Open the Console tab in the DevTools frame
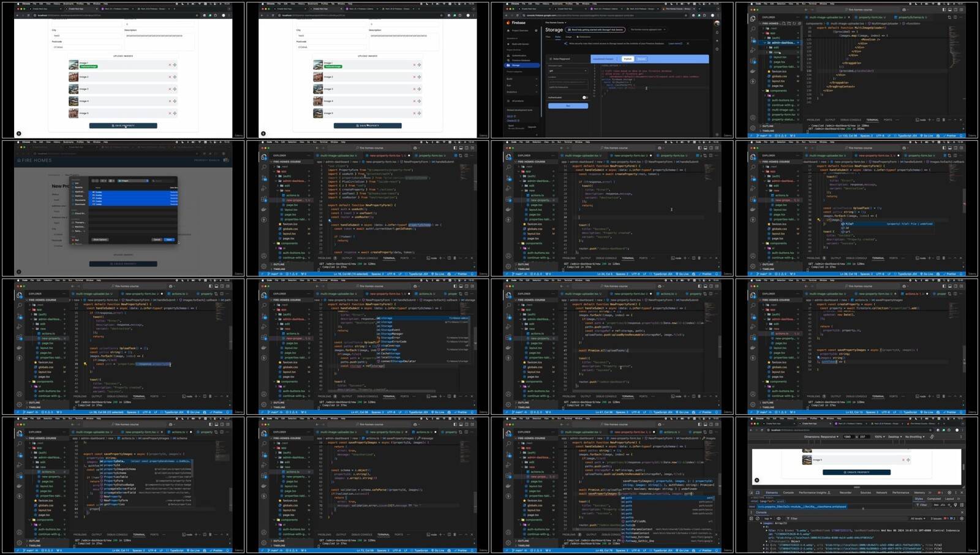The image size is (980, 555). click(x=788, y=493)
